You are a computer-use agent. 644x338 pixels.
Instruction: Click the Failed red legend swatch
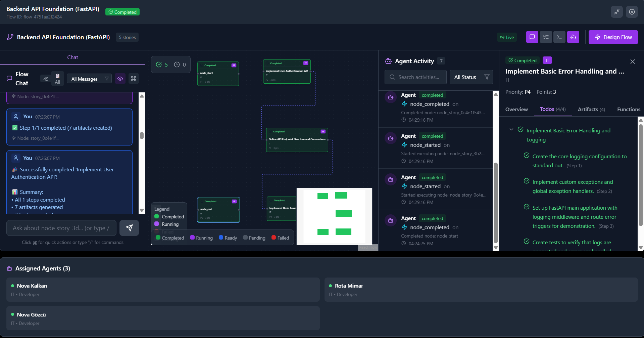pyautogui.click(x=274, y=238)
